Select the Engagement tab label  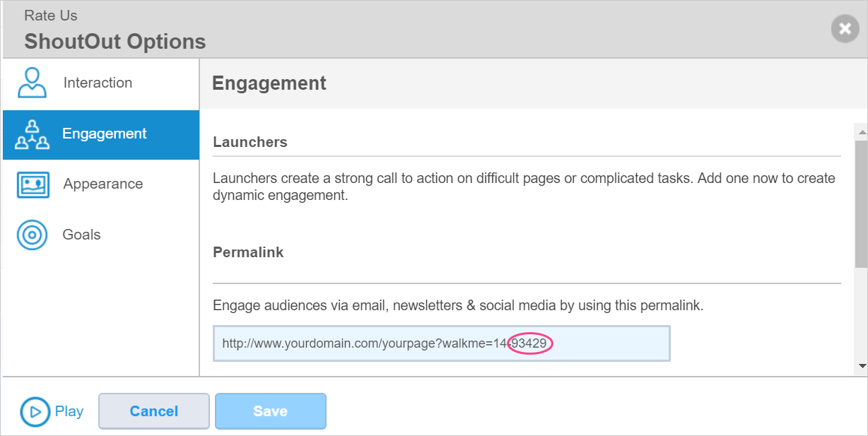click(x=105, y=134)
